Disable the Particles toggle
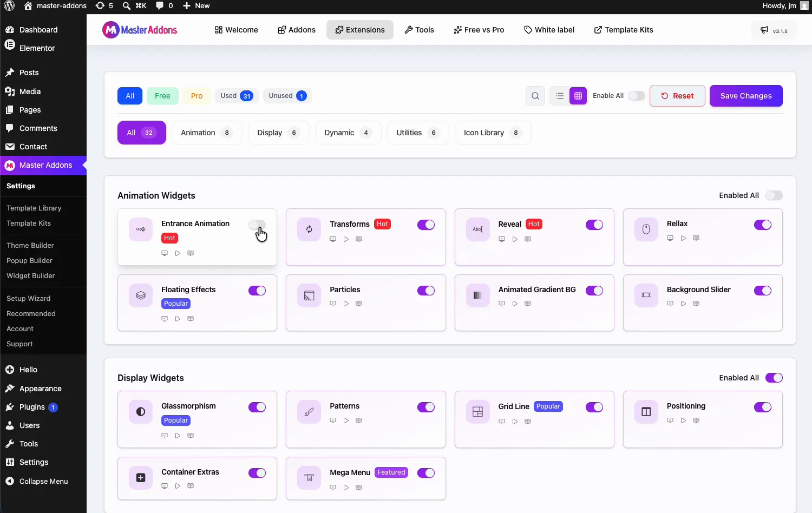The image size is (812, 513). coord(426,291)
